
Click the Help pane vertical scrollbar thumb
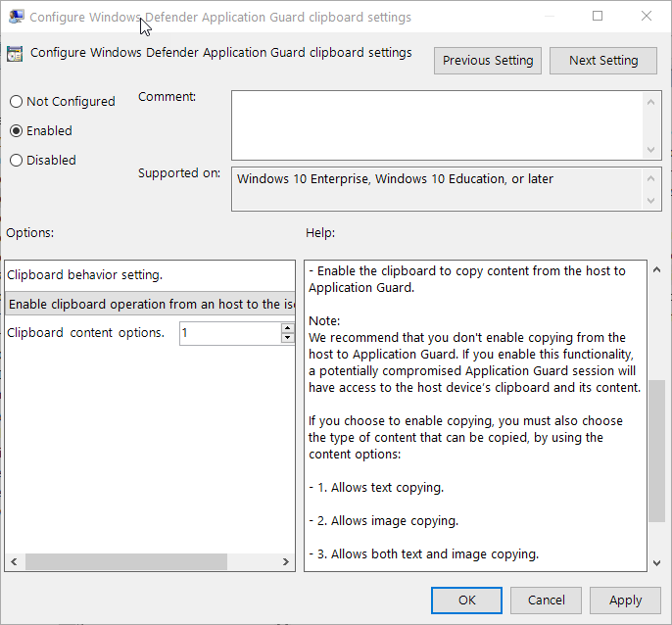click(656, 451)
